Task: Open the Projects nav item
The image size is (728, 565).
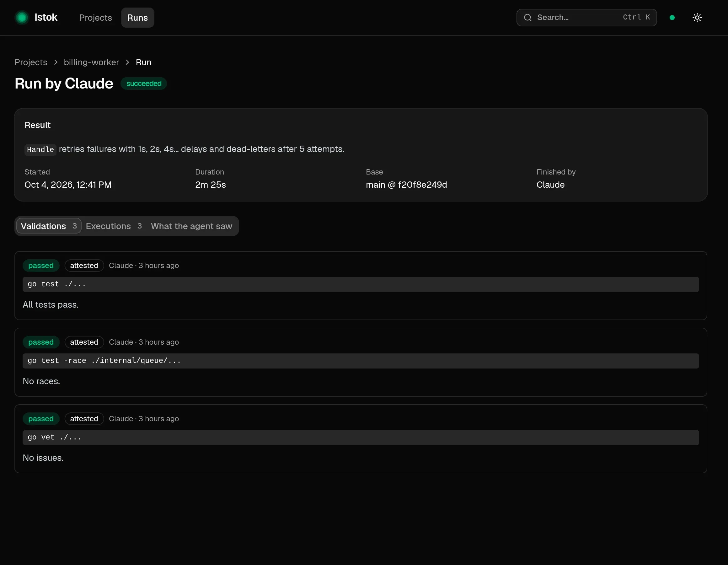Action: [95, 17]
